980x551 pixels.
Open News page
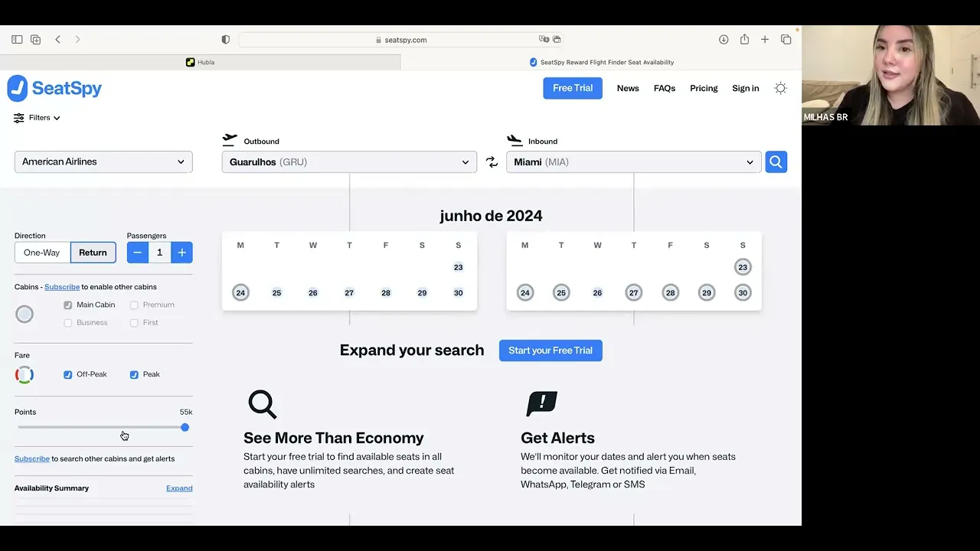(x=628, y=89)
